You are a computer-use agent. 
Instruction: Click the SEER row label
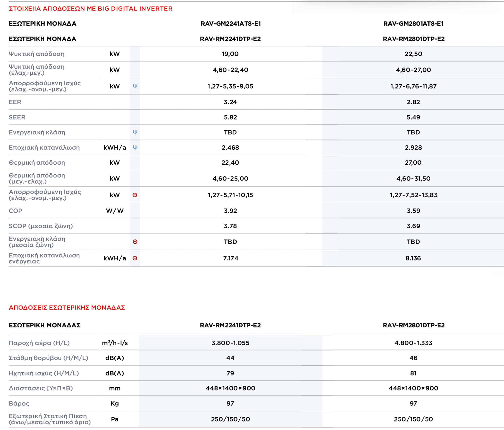17,117
